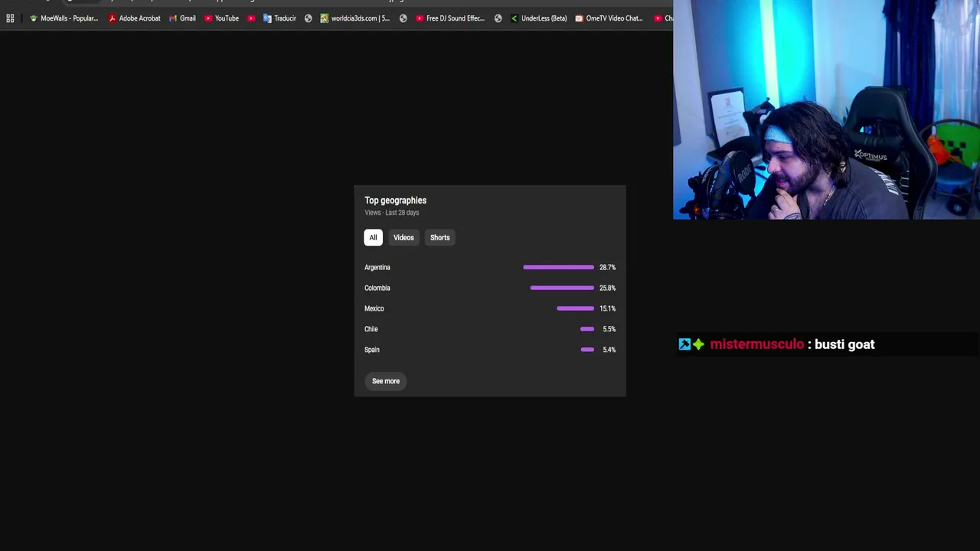Open the apps grid icon in bookmarks bar
The height and width of the screenshot is (551, 980).
[10, 18]
